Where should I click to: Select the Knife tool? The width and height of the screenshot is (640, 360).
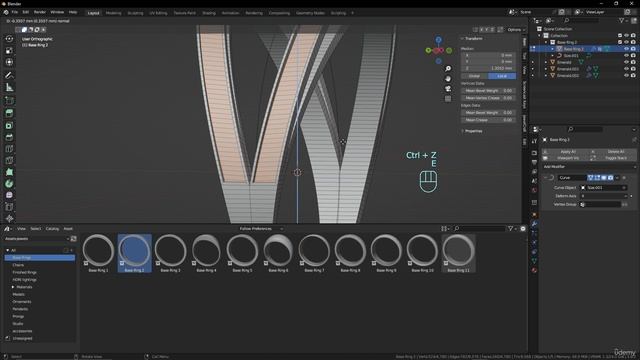pyautogui.click(x=9, y=160)
